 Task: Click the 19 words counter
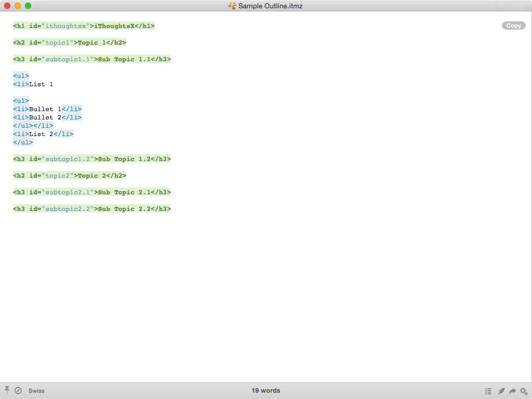click(265, 391)
